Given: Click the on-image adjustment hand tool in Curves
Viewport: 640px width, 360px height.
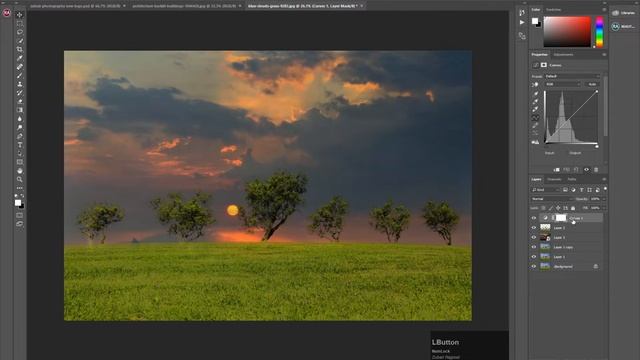Looking at the screenshot, I should 535,84.
